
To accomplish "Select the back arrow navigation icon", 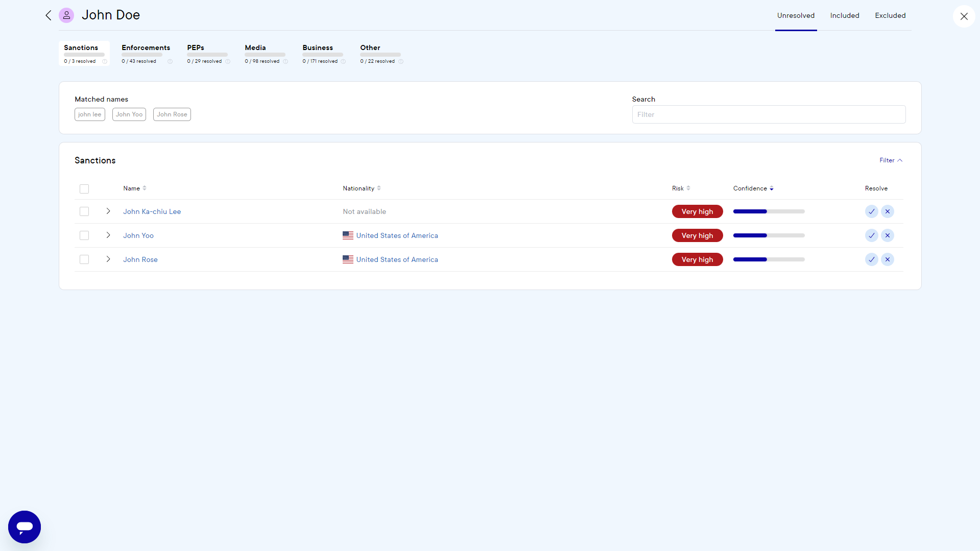I will pyautogui.click(x=49, y=15).
